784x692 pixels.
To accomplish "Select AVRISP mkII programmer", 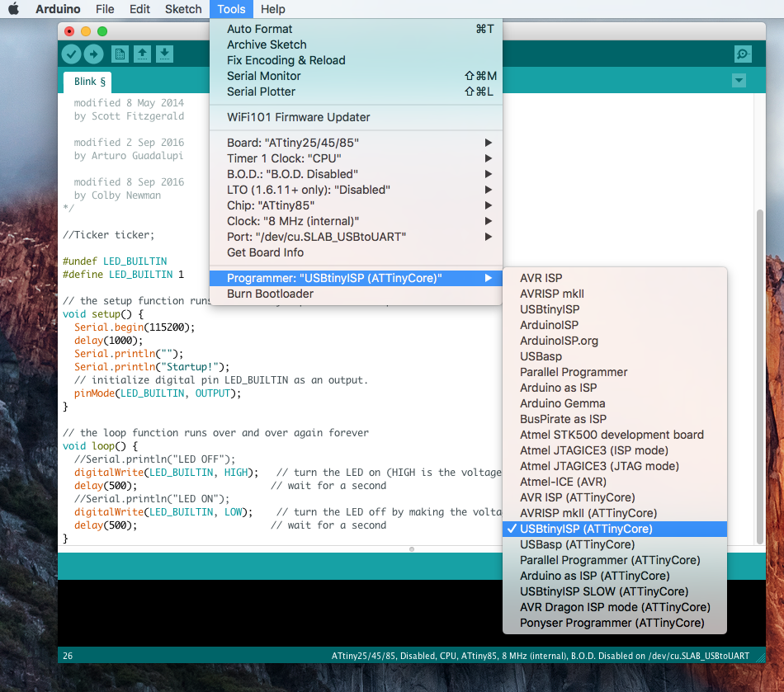I will click(615, 294).
